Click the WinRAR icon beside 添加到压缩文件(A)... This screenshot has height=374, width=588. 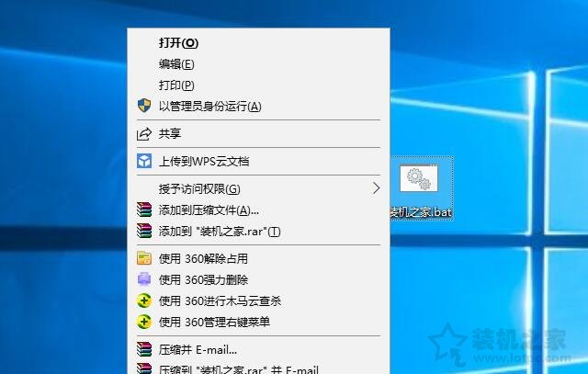(144, 210)
